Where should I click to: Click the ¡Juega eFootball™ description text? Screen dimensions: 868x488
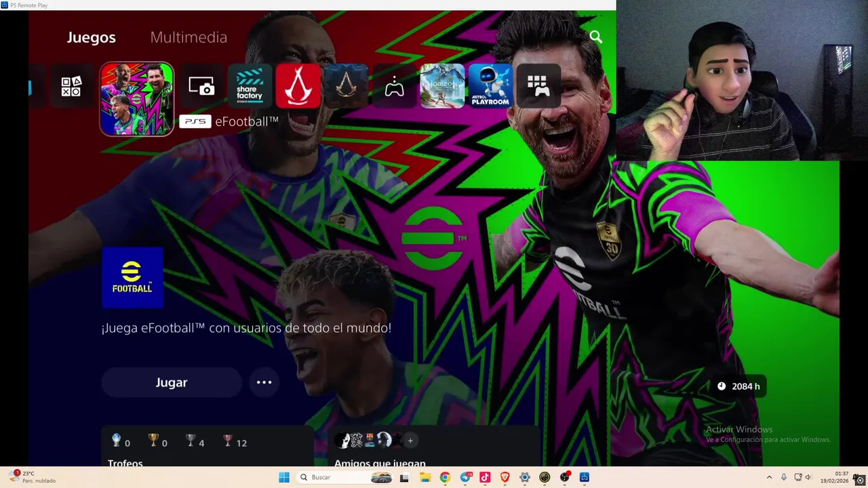(x=246, y=328)
